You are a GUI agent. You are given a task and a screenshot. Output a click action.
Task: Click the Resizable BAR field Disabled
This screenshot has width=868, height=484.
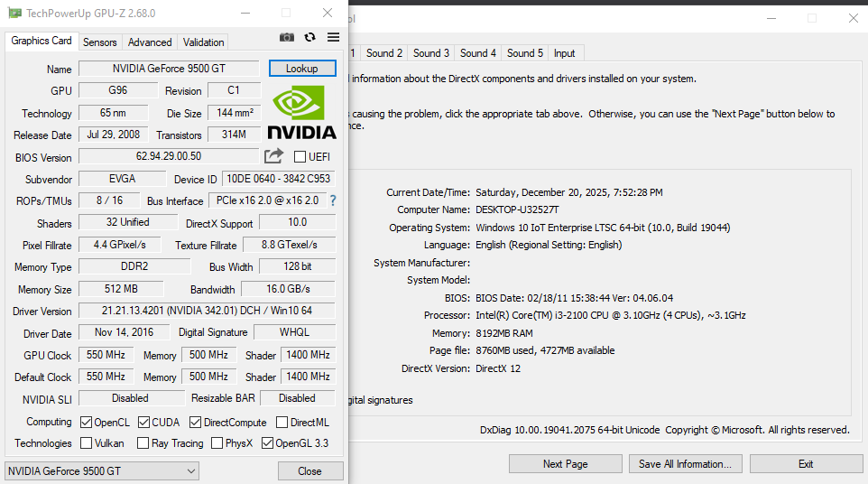[297, 398]
